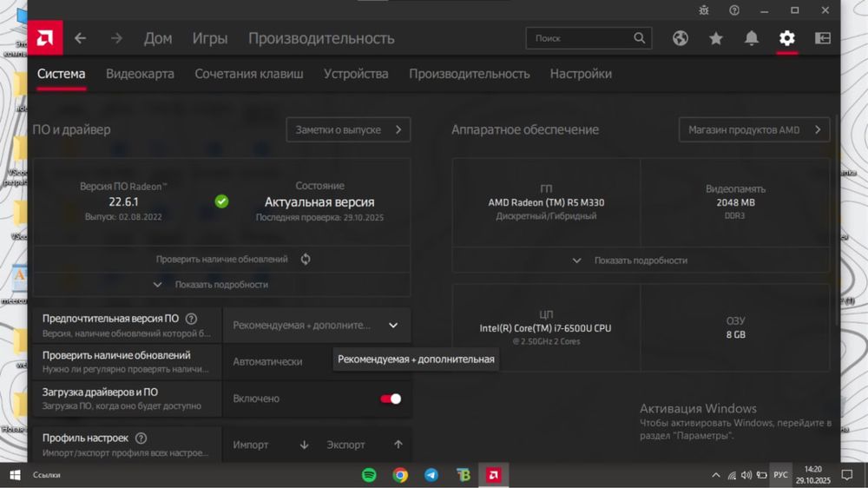
Task: Open the Windows Start menu
Action: tap(15, 475)
